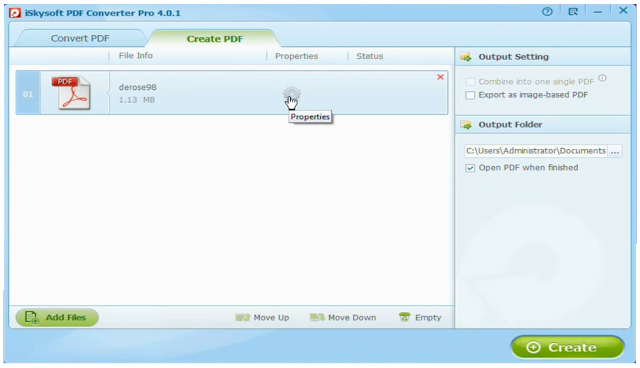
Task: Open the Properties gear for derose98
Action: pyautogui.click(x=292, y=95)
